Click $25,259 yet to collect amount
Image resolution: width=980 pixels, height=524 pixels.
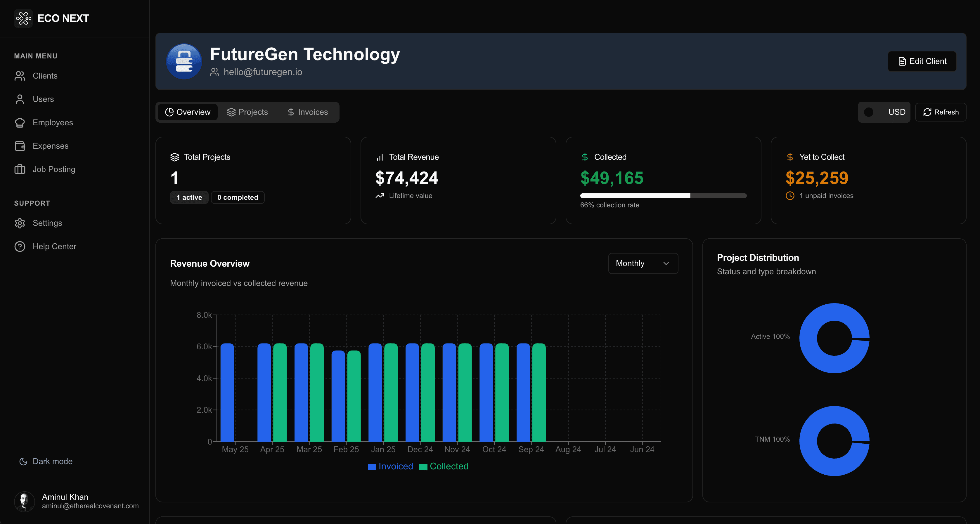click(817, 178)
